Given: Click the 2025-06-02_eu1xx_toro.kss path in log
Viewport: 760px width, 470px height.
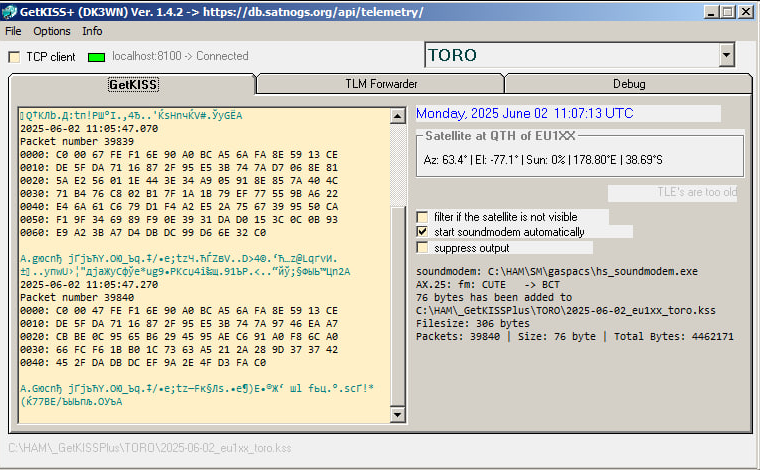Looking at the screenshot, I should 566,310.
